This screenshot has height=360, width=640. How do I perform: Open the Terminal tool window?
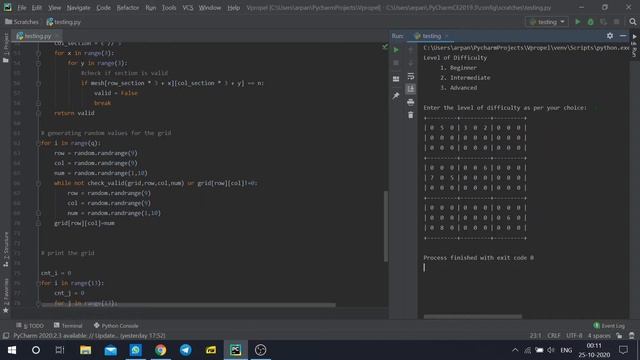coord(68,326)
